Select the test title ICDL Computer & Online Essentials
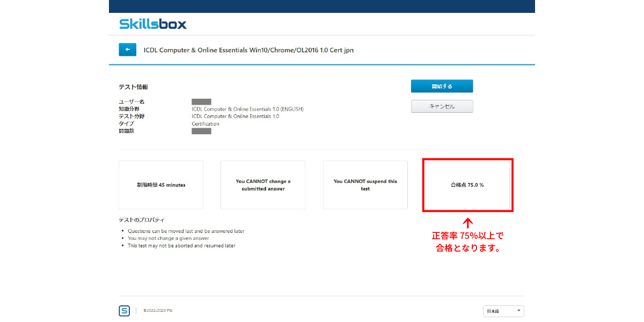The image size is (644, 322). point(248,50)
